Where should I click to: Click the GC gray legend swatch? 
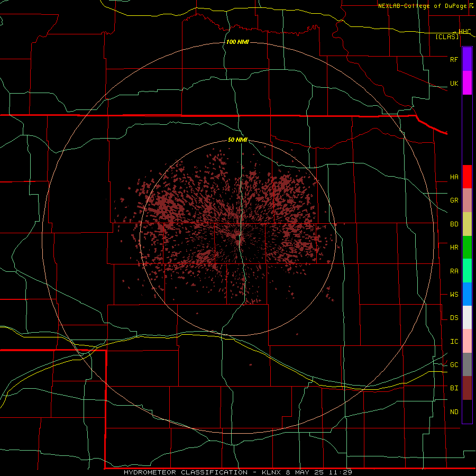[x=467, y=364]
